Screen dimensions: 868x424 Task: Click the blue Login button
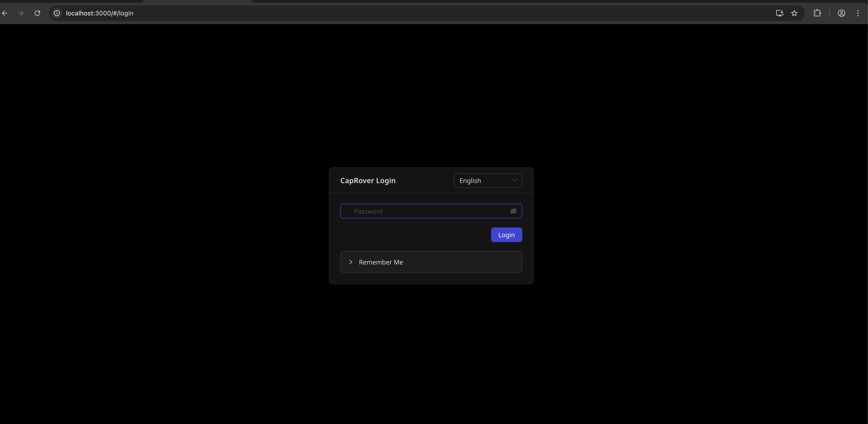(506, 234)
